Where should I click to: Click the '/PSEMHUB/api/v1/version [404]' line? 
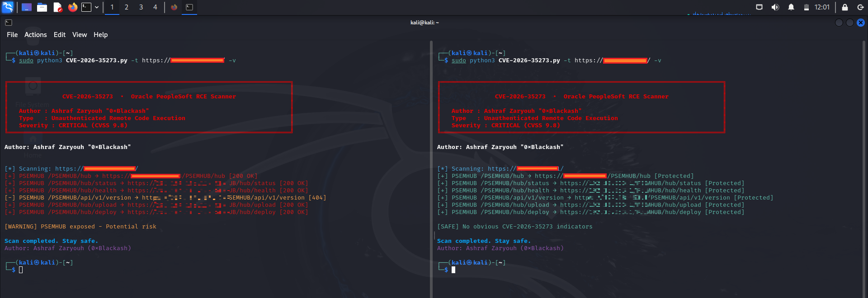pos(165,198)
